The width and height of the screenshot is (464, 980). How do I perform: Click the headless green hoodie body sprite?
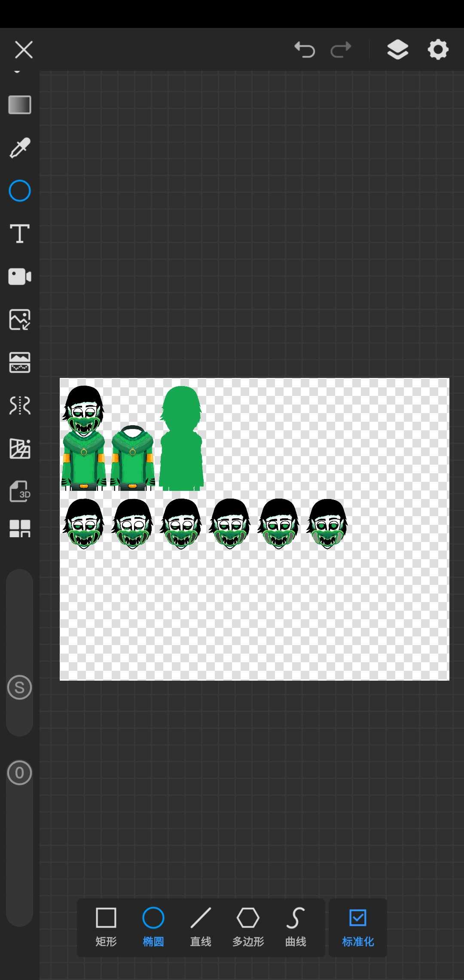click(x=132, y=458)
